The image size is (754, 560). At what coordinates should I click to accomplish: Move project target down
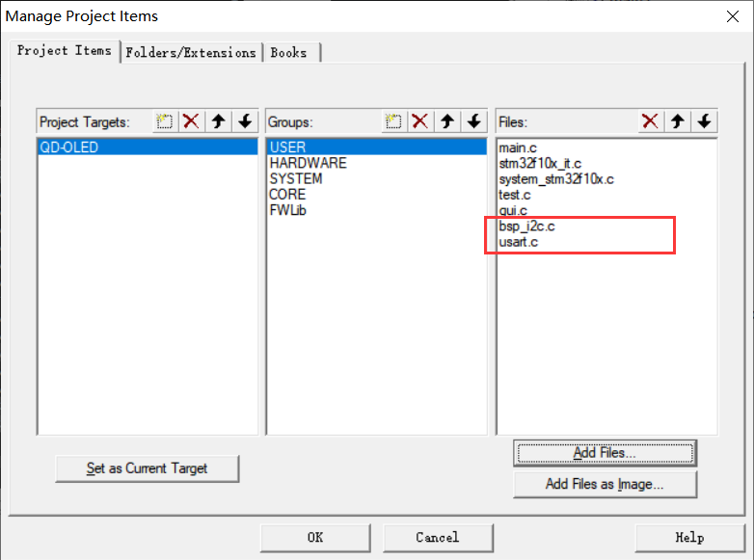tap(245, 121)
